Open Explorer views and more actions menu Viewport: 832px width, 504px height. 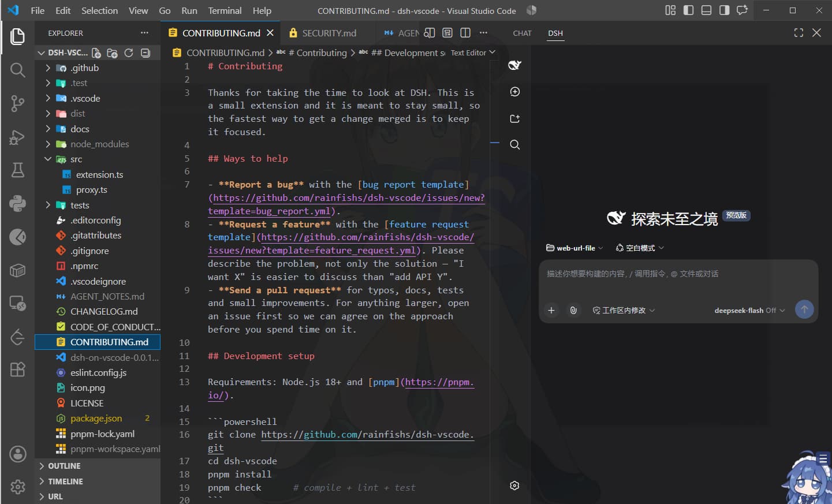coord(144,33)
